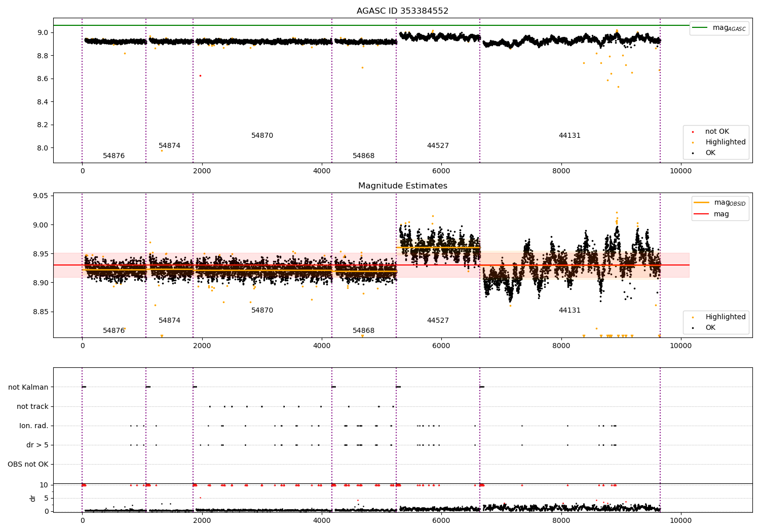Image resolution: width=760 pixels, height=532 pixels.
Task: Click the 'Ion. rad.' axis label
Action: coord(34,426)
